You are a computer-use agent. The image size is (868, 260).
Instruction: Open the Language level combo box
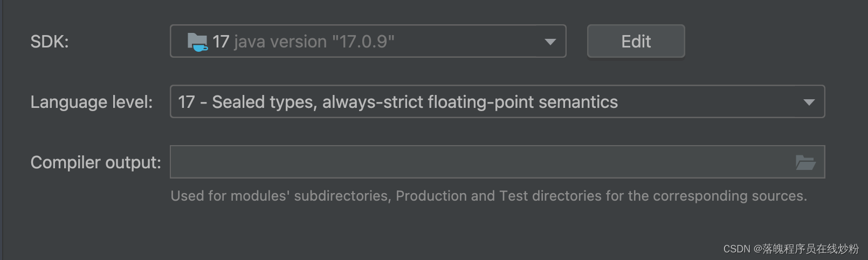coord(485,101)
